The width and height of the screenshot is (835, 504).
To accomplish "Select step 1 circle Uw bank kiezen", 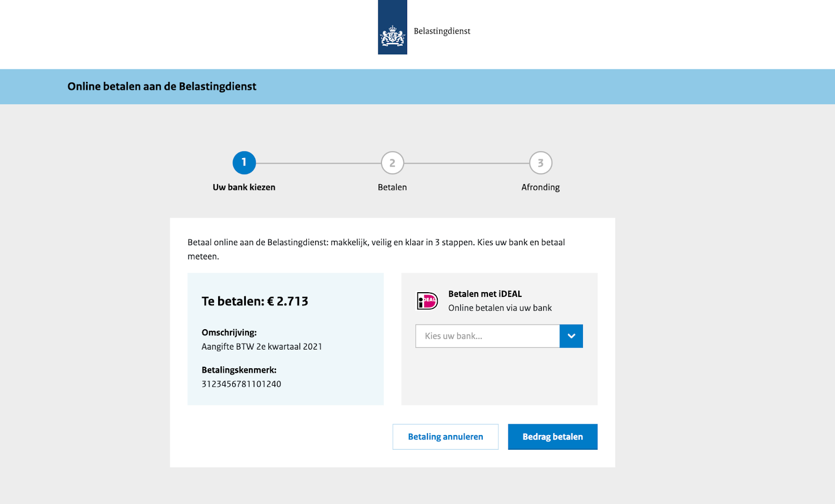I will [244, 163].
